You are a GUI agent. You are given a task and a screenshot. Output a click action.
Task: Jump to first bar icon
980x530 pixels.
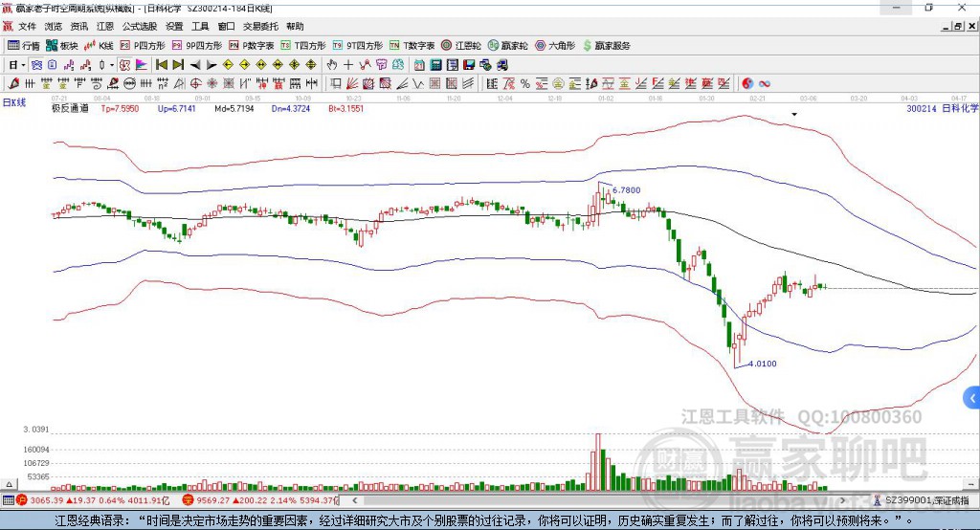(162, 65)
